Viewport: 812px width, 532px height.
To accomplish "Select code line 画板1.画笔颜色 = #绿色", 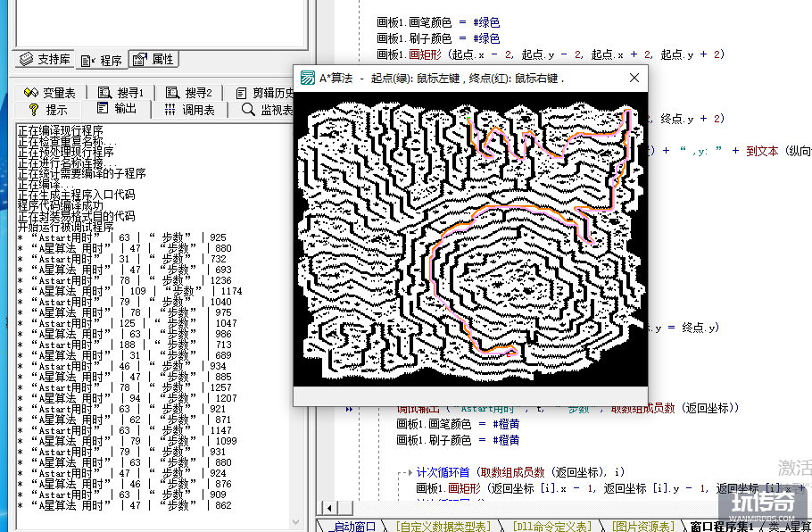I will (x=438, y=22).
